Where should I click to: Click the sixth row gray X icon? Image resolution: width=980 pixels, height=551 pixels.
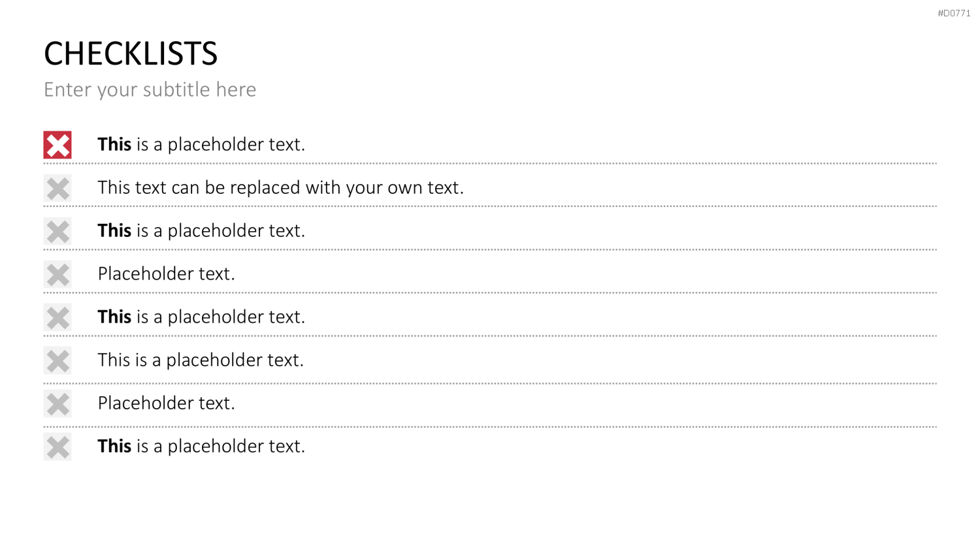57,360
